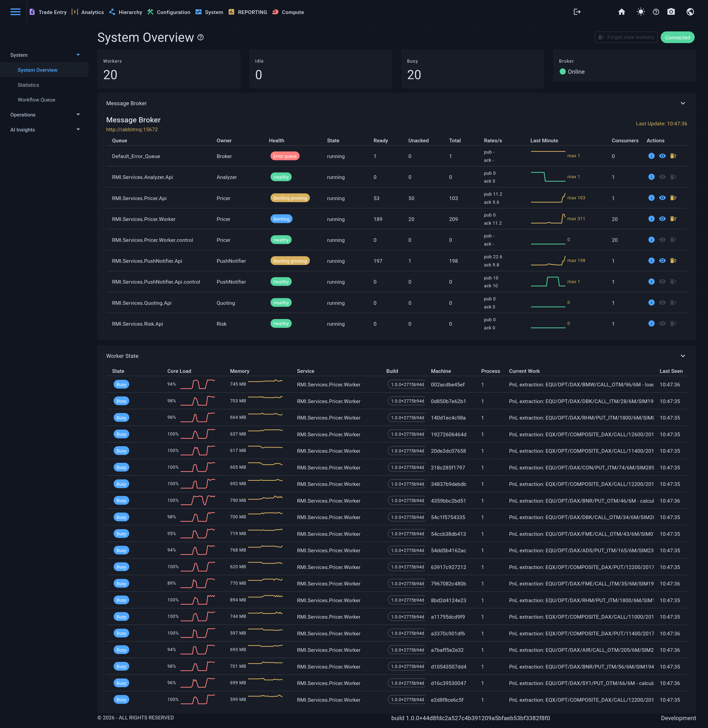
Task: Open REPORTING menu
Action: click(x=248, y=12)
